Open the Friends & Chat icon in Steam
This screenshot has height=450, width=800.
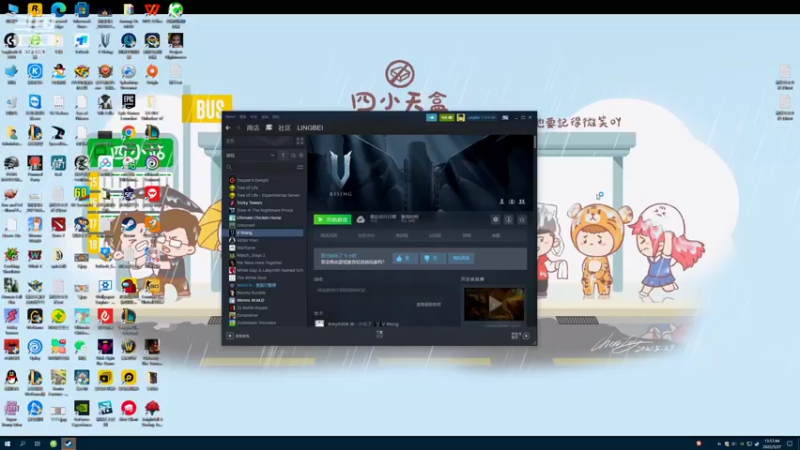click(526, 336)
